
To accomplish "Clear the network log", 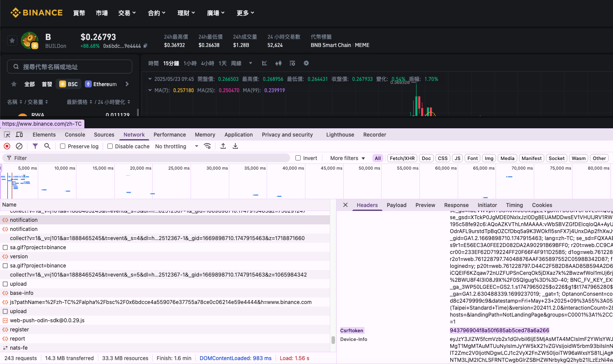I will pos(19,146).
